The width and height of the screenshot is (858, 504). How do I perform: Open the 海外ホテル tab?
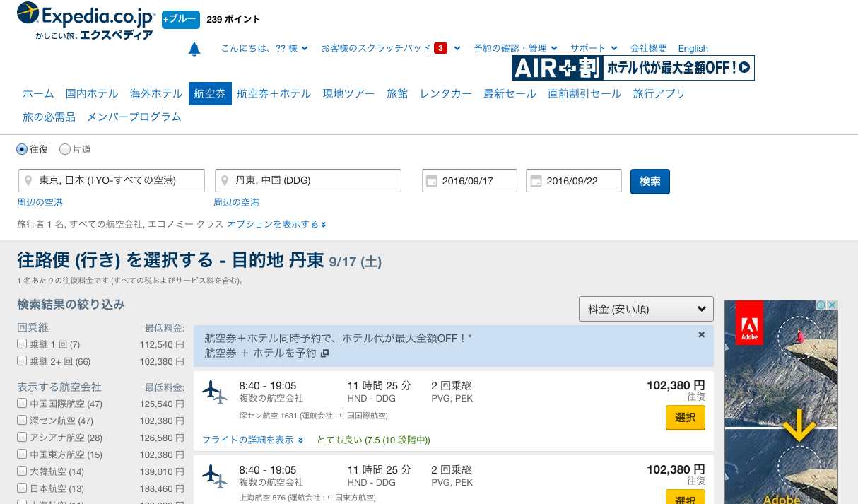(x=156, y=93)
